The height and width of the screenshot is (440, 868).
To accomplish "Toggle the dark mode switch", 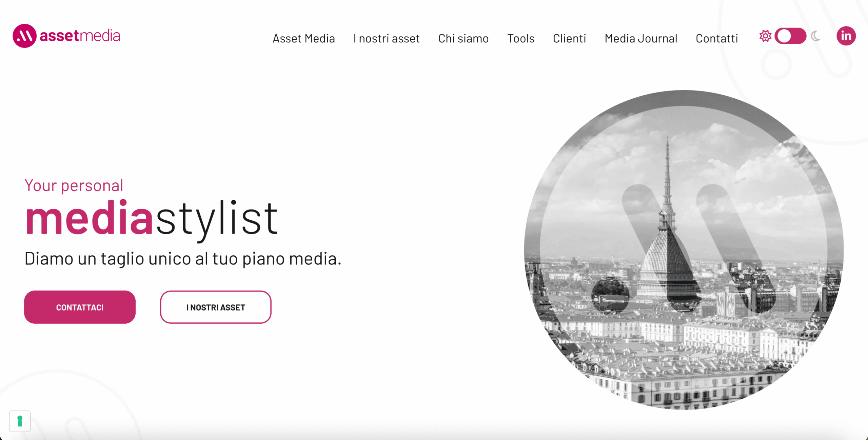I will click(790, 36).
